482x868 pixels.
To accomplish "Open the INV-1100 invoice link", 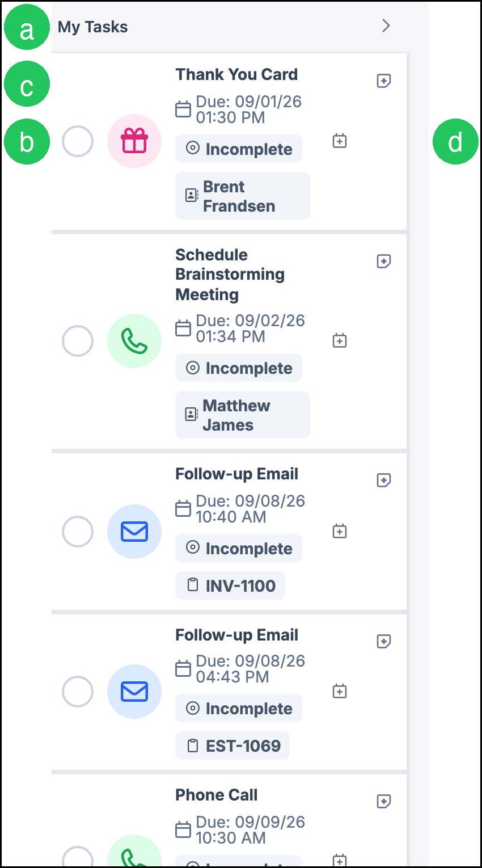I will point(230,585).
